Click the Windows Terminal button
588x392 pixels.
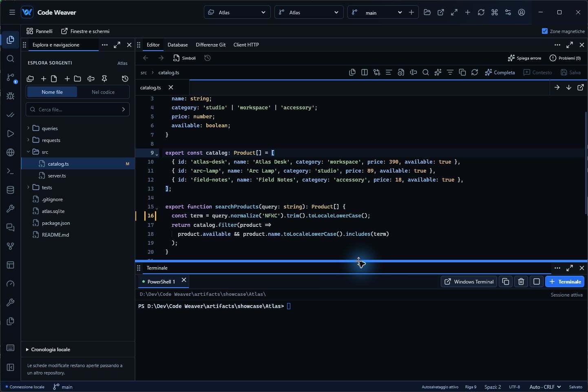pos(469,281)
